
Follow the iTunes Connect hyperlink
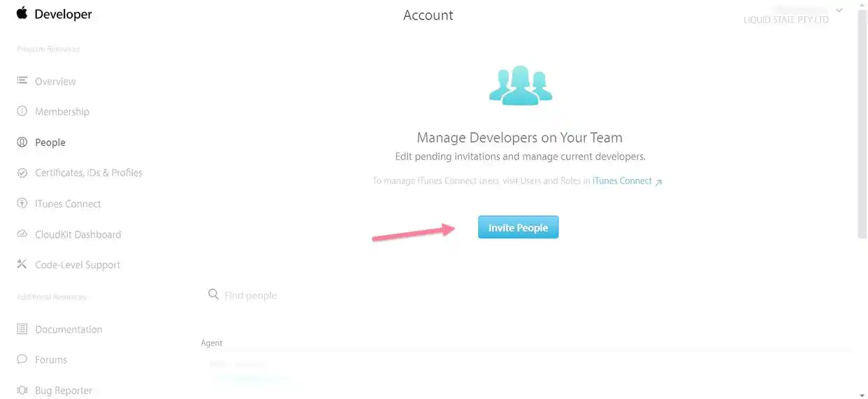tap(621, 181)
